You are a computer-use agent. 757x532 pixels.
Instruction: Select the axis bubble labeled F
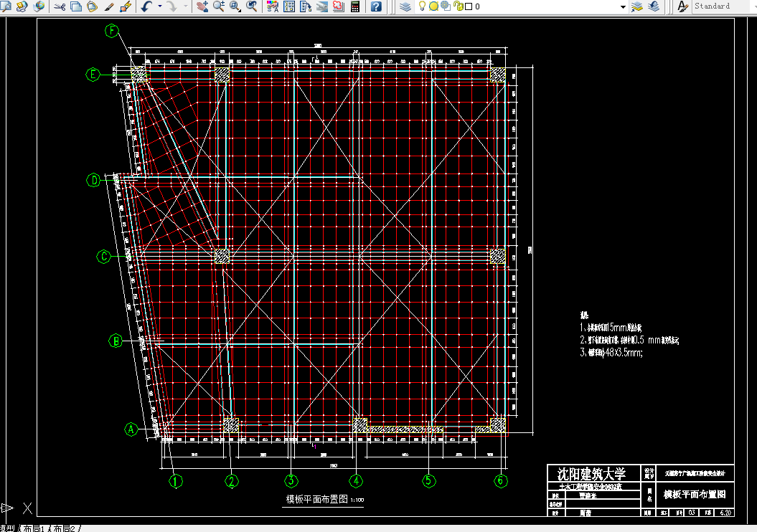pos(112,31)
